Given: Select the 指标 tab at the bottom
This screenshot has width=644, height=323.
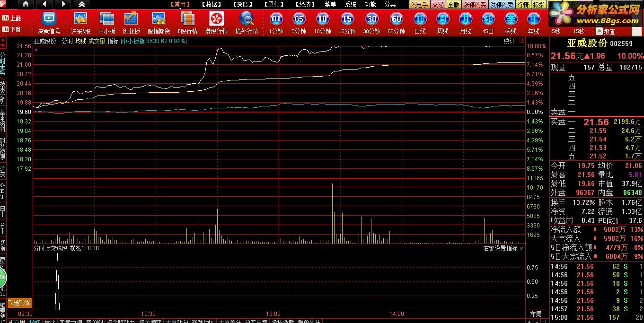Looking at the screenshot, I should (35, 321).
